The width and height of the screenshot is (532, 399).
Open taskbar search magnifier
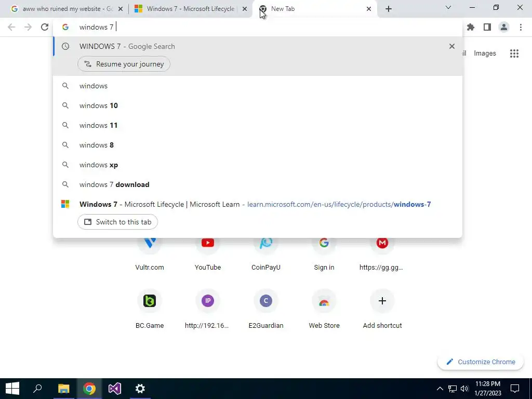coord(37,389)
